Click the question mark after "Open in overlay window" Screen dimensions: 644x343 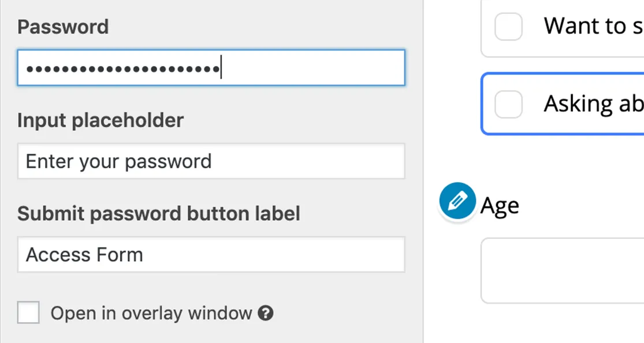pos(265,313)
